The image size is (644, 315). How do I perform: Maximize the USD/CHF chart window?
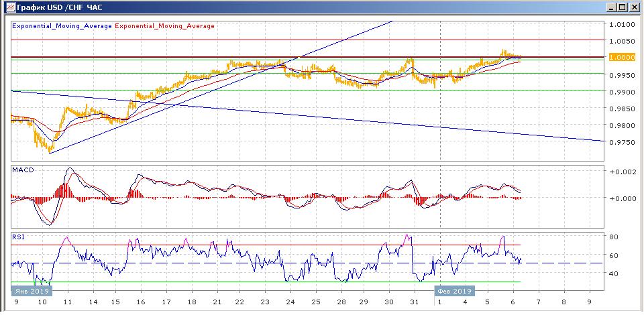pos(623,7)
